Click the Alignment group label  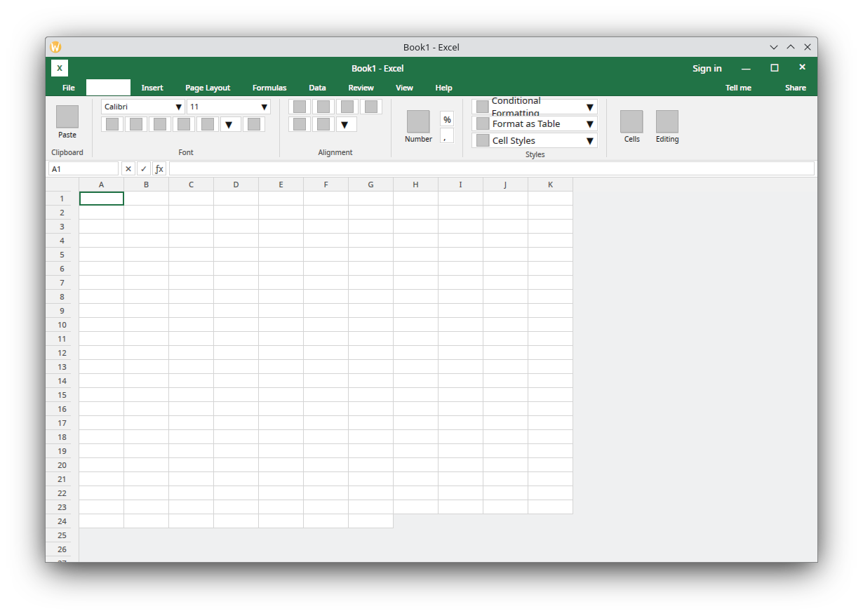point(335,152)
